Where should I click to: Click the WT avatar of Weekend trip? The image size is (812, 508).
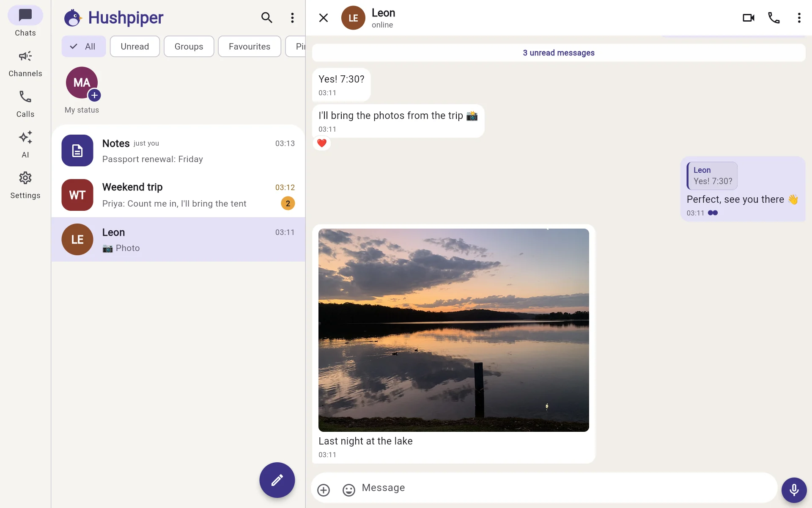click(x=77, y=195)
